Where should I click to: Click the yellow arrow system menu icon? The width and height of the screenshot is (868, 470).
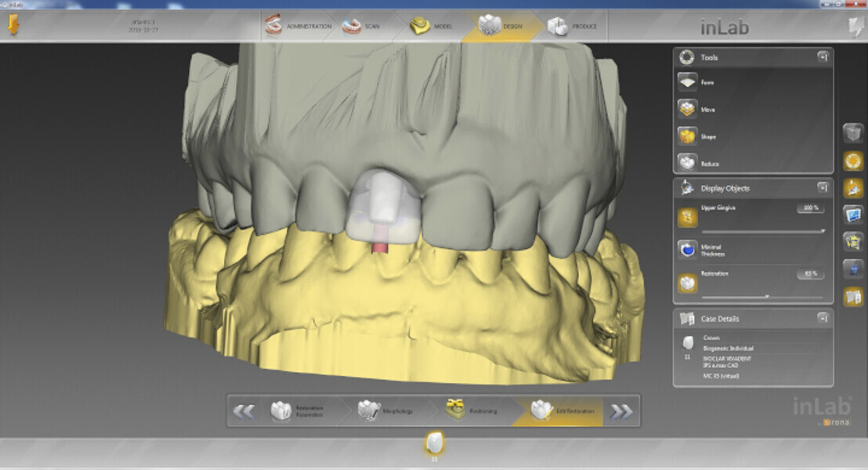(x=14, y=26)
